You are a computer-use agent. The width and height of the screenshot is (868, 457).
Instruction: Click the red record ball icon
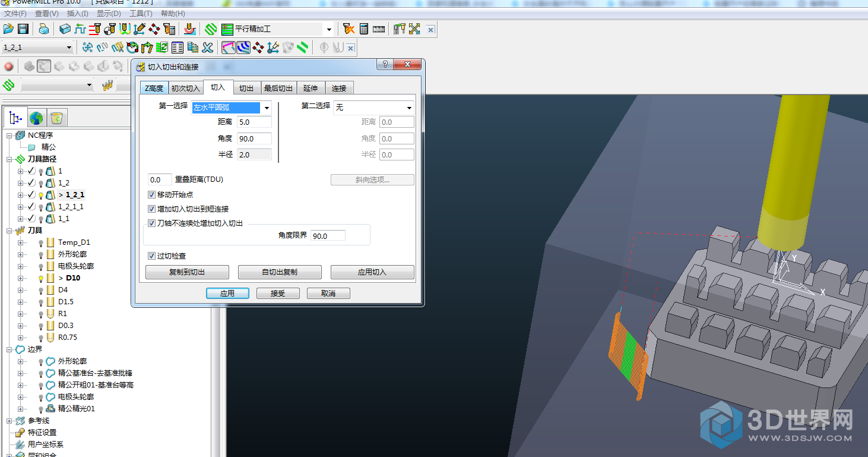pos(9,67)
